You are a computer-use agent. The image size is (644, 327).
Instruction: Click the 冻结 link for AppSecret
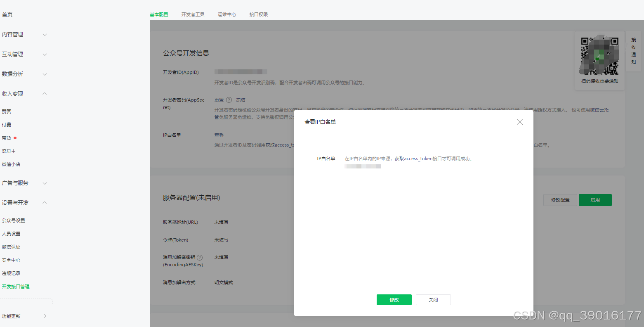241,100
